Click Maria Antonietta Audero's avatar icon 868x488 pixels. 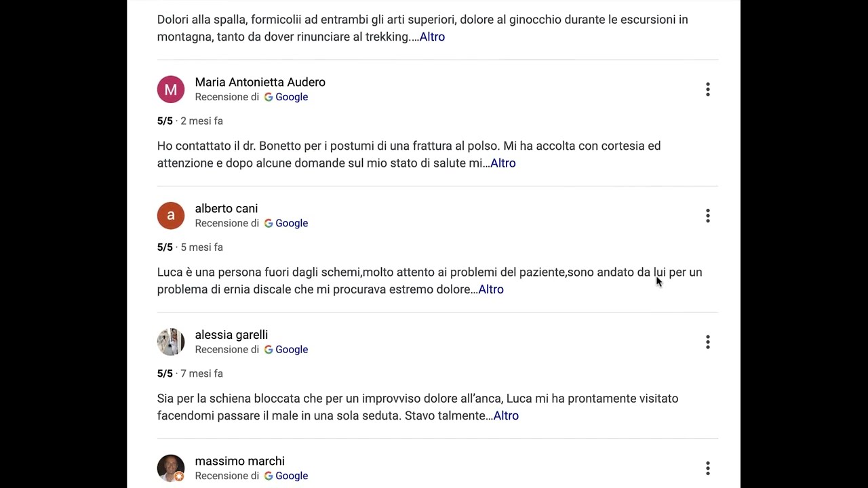(171, 89)
